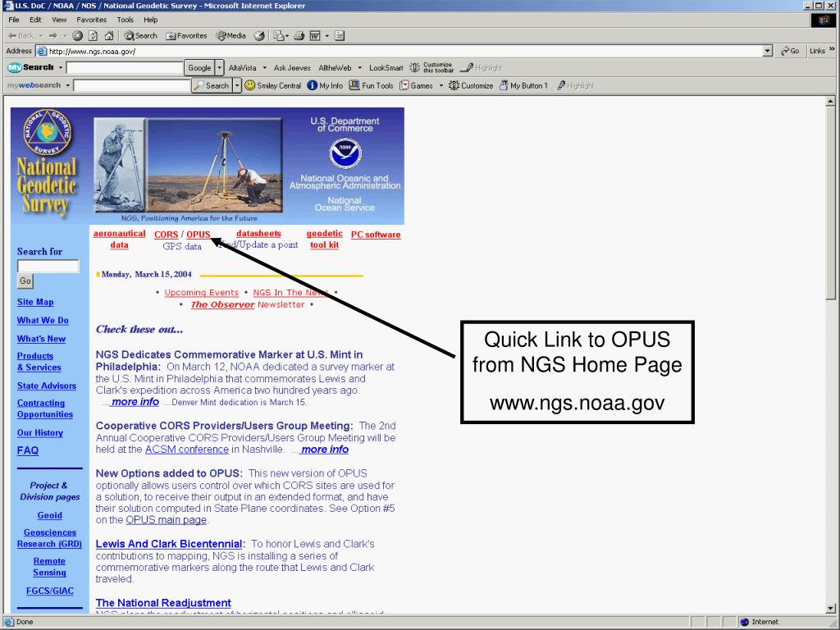Click the Games toolbar button
The height and width of the screenshot is (630, 840).
(416, 85)
